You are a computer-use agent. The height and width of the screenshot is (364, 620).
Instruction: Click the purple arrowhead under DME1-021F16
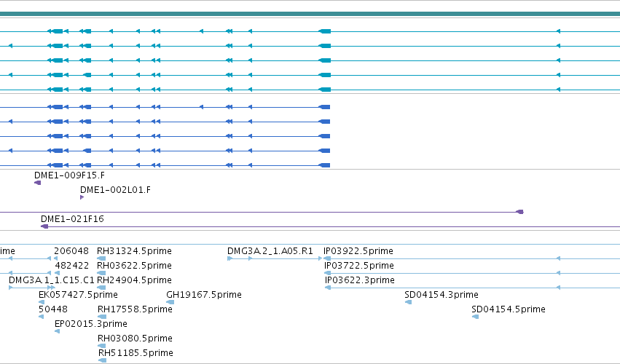click(x=44, y=226)
